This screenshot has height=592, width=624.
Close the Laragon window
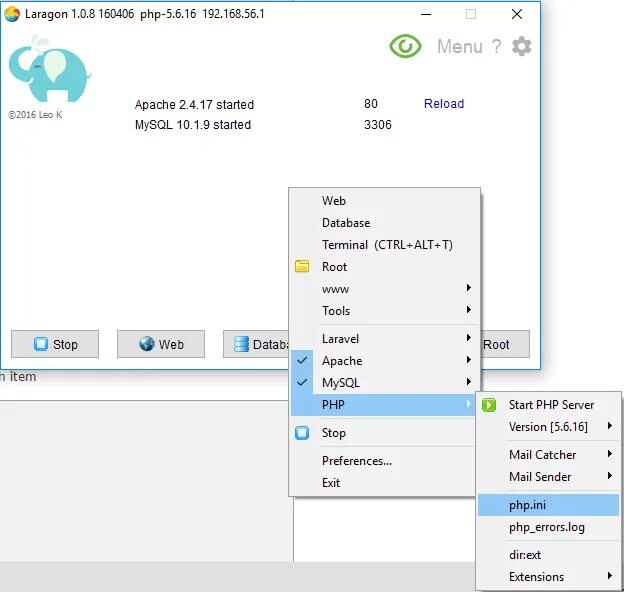[x=517, y=14]
